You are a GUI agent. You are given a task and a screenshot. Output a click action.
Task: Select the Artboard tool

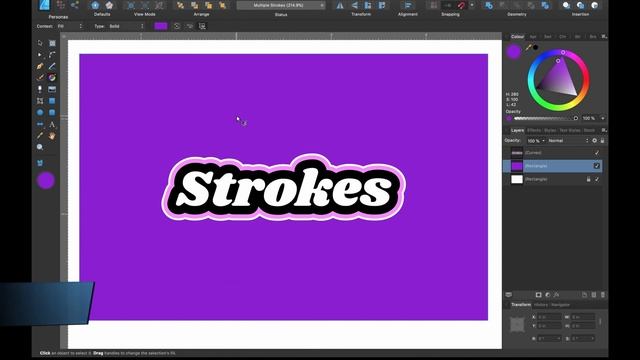(52, 43)
